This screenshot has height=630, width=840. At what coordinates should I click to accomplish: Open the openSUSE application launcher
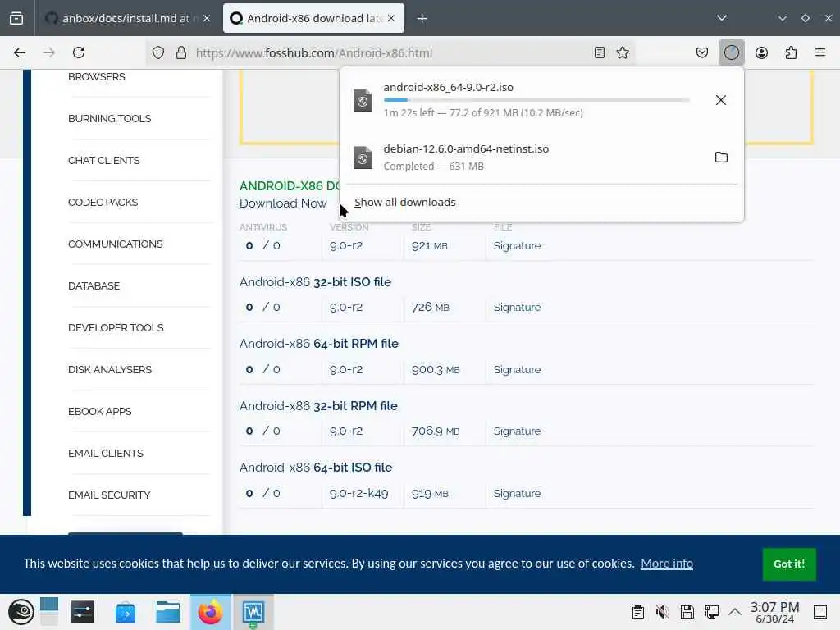click(21, 612)
